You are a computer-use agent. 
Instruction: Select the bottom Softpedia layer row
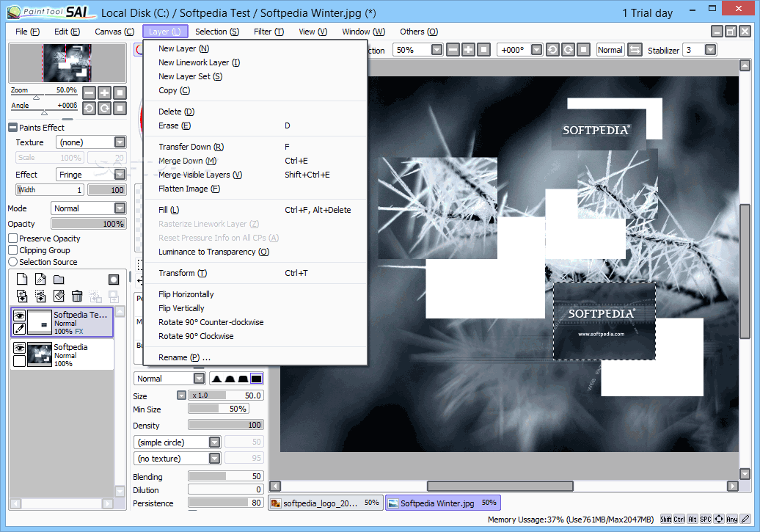click(x=62, y=355)
